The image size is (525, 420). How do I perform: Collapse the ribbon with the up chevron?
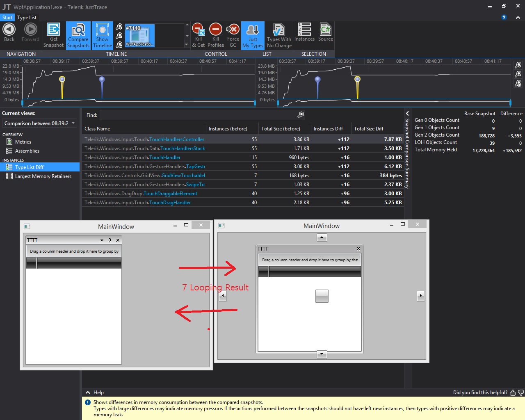point(518,17)
